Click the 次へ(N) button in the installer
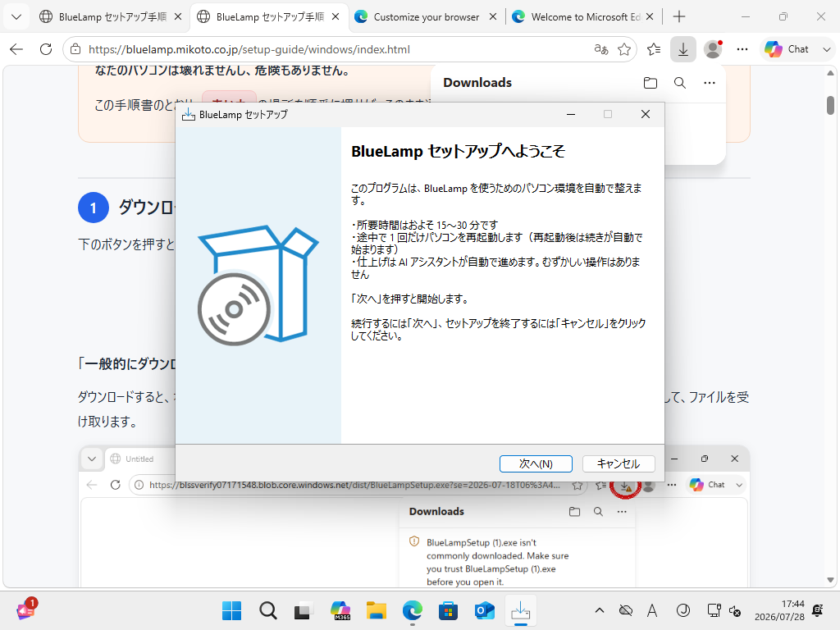Screen dimensions: 840x630 click(x=536, y=464)
